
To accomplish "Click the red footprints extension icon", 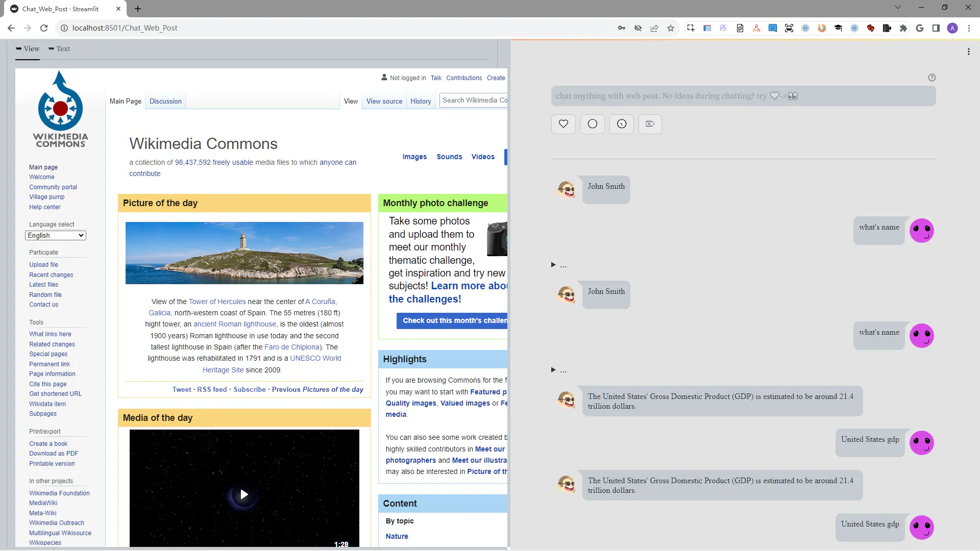I will click(x=871, y=28).
